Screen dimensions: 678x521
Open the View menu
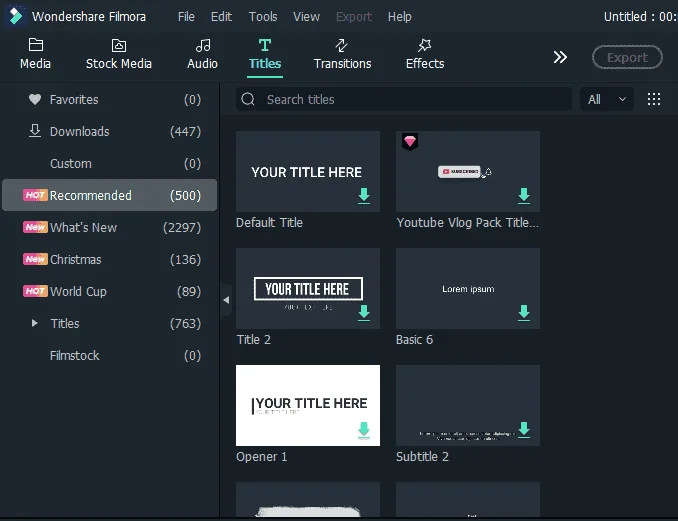(x=306, y=16)
